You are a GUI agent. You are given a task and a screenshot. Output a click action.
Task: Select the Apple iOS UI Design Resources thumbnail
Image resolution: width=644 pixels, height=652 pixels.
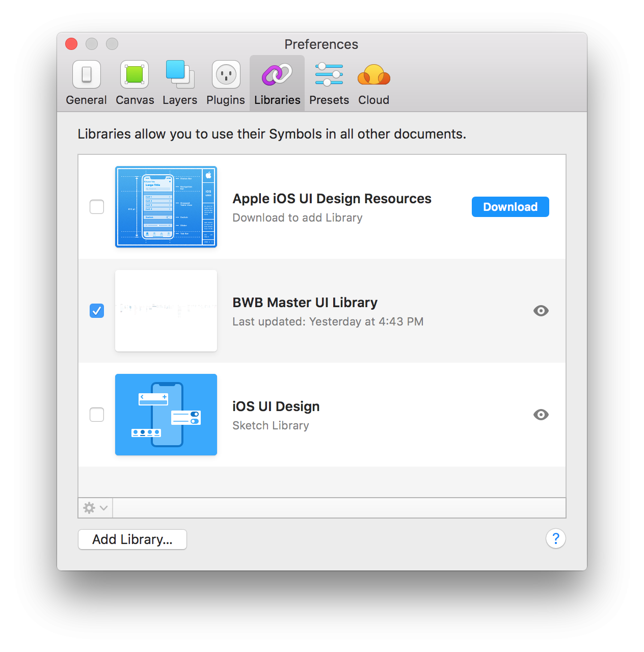(166, 207)
